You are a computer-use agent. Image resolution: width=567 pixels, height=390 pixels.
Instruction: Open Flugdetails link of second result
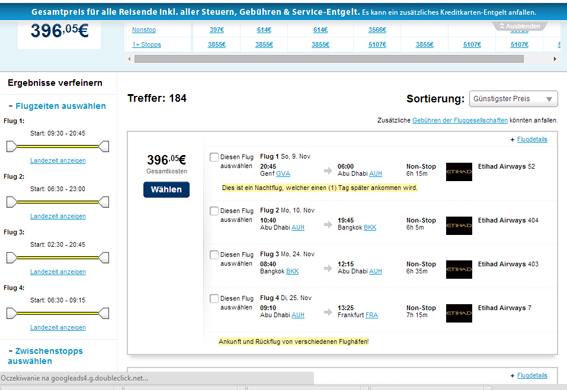tap(532, 376)
